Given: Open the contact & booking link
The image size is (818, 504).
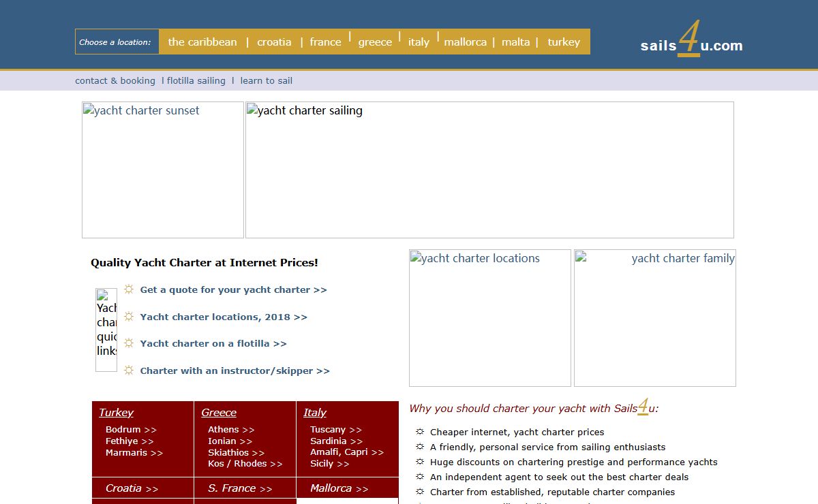Looking at the screenshot, I should [x=115, y=80].
